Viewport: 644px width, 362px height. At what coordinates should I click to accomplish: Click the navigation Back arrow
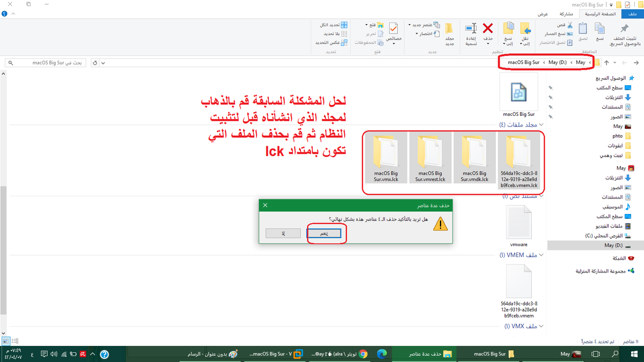tap(635, 63)
